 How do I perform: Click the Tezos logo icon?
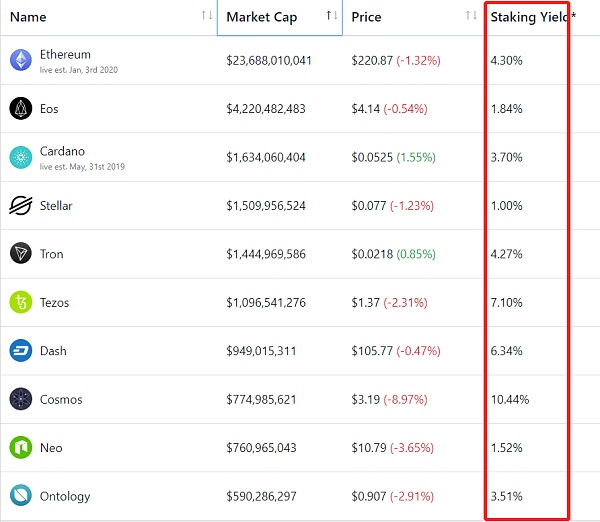(21, 302)
